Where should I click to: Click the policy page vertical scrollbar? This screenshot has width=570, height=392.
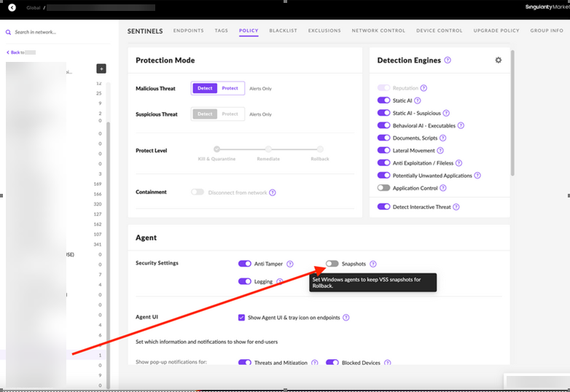point(512,113)
